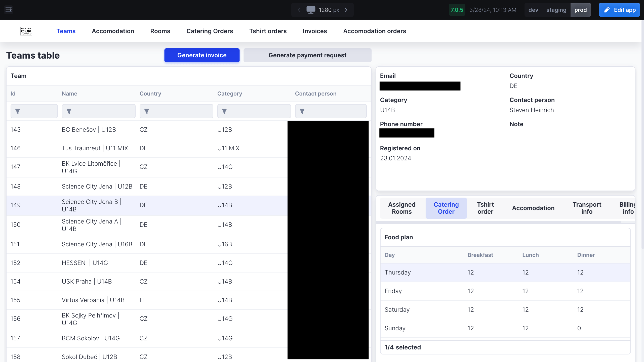Click the desktop monitor viewport icon
This screenshot has width=644, height=362.
click(x=311, y=10)
